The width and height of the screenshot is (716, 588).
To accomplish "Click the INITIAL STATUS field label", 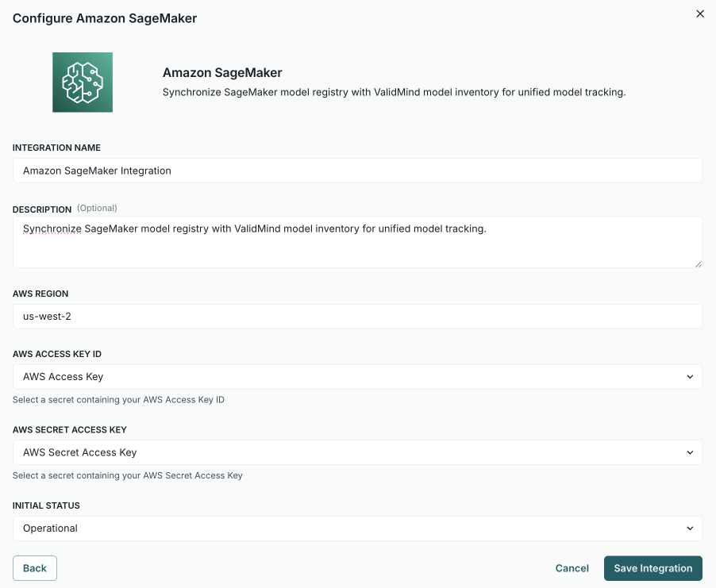I will 45,505.
